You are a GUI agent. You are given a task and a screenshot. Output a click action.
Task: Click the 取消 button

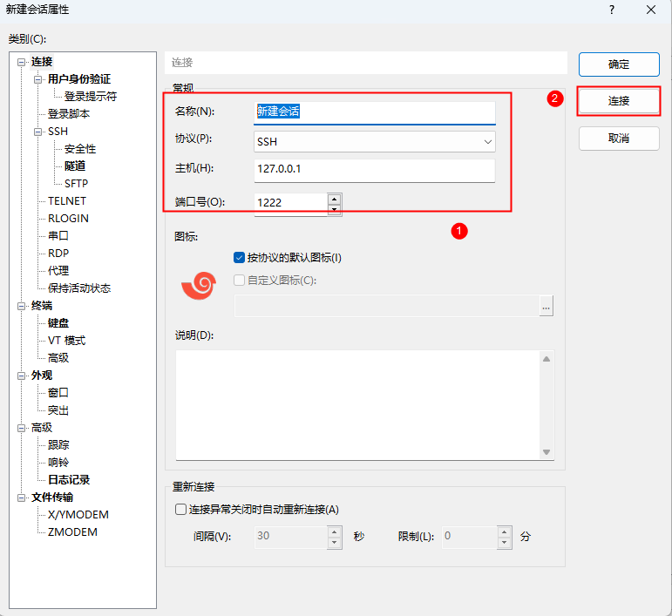click(619, 139)
